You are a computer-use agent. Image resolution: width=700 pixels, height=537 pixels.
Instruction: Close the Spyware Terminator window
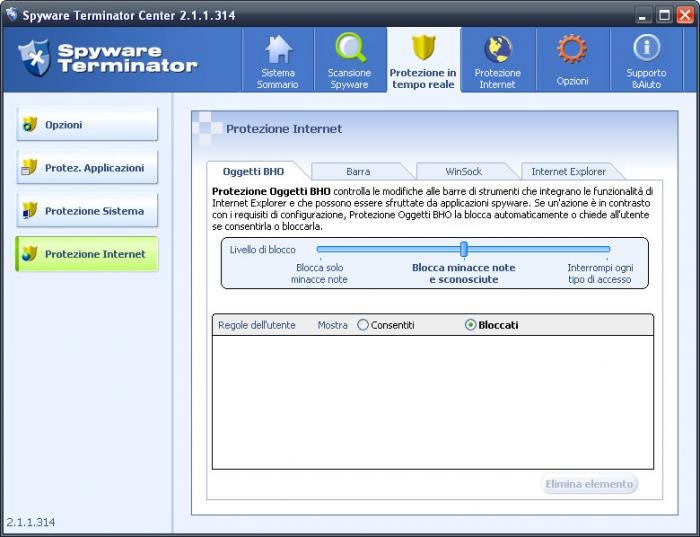pos(685,16)
